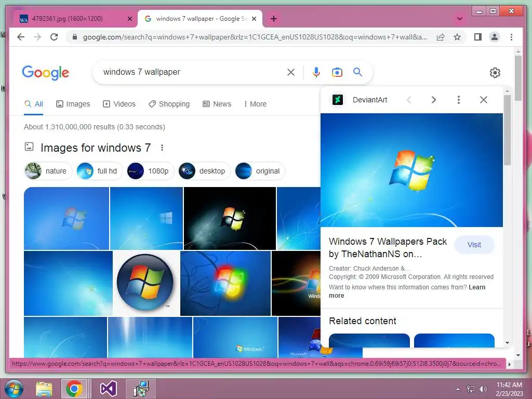Filter images by the original chip
This screenshot has height=399, width=532.
(x=260, y=171)
